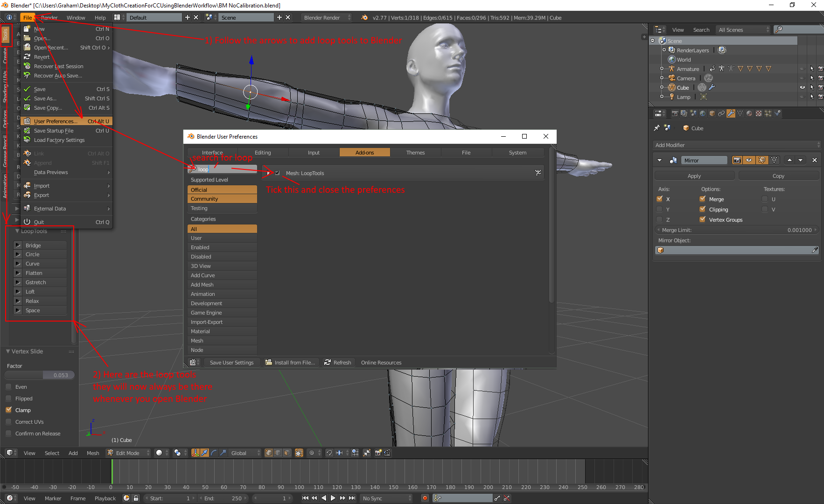Click Save User Settings button

point(231,363)
